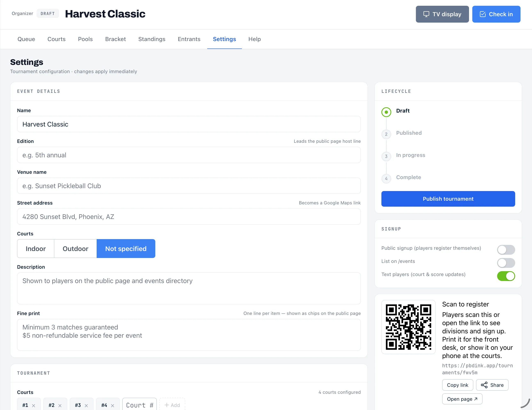Select the Draft lifecycle step indicator

[x=386, y=112]
